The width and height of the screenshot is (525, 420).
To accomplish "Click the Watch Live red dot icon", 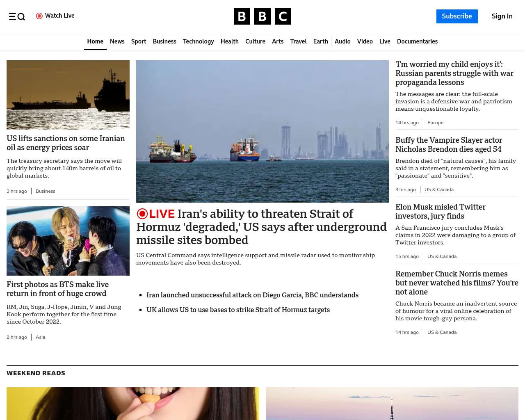I will pyautogui.click(x=39, y=16).
